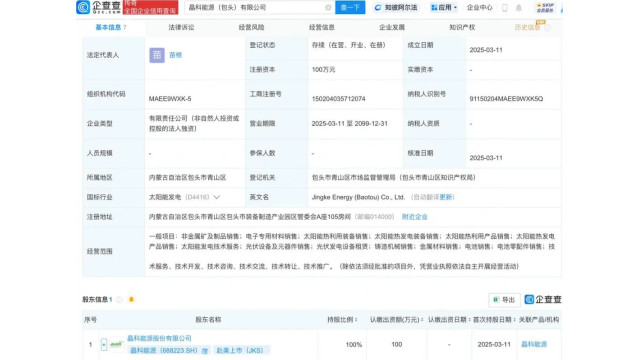Open the 企业发展 tab

392,27
